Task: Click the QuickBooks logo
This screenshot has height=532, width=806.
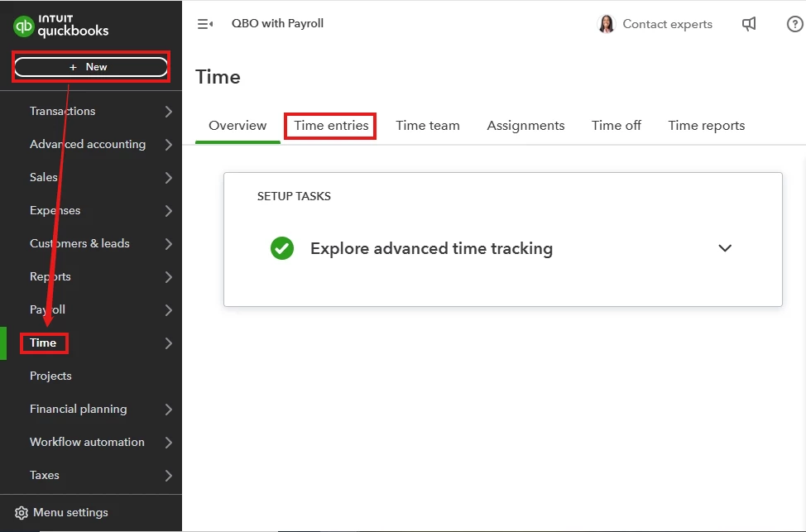Action: click(x=60, y=26)
